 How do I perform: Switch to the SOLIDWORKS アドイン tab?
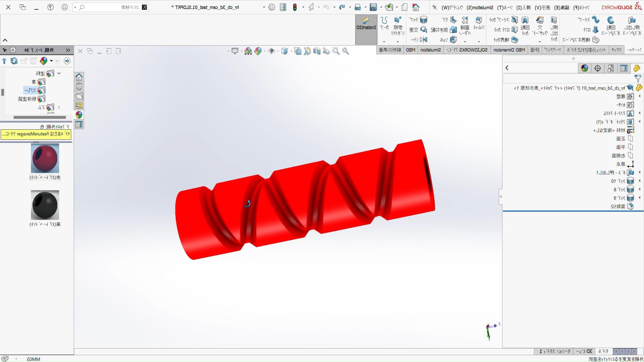(467, 50)
